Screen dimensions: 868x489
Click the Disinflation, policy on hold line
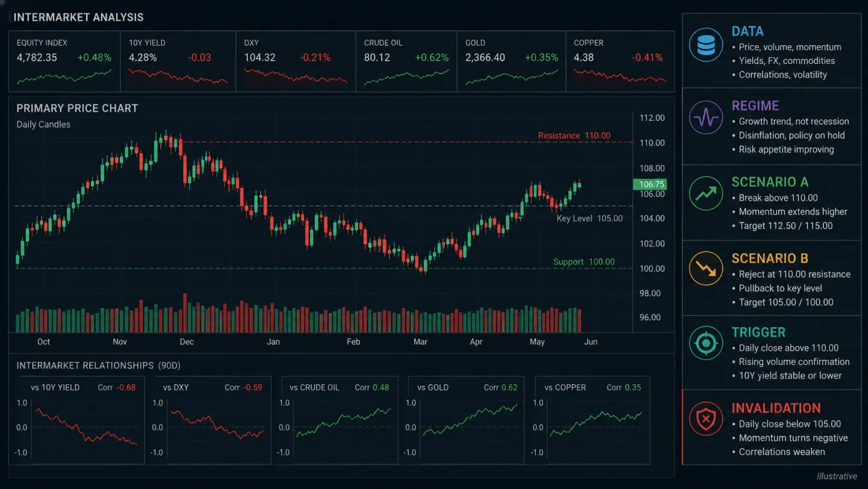[791, 135]
